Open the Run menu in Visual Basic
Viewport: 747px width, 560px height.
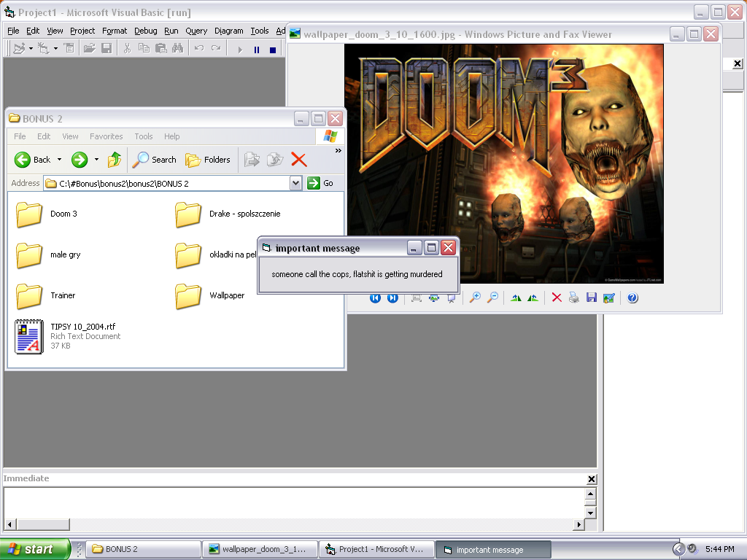(x=171, y=31)
